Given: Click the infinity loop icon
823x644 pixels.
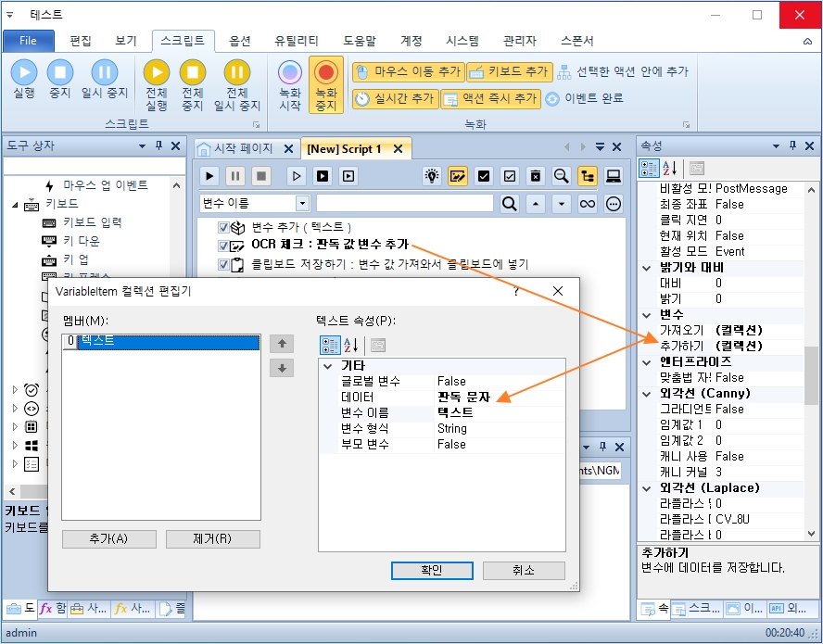Looking at the screenshot, I should pos(588,204).
